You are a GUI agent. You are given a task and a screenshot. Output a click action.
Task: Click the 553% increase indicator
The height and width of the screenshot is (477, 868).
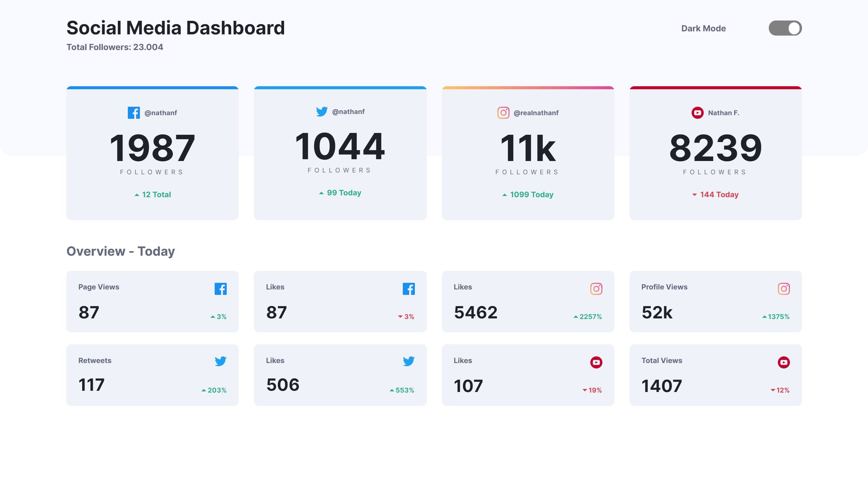pos(402,390)
